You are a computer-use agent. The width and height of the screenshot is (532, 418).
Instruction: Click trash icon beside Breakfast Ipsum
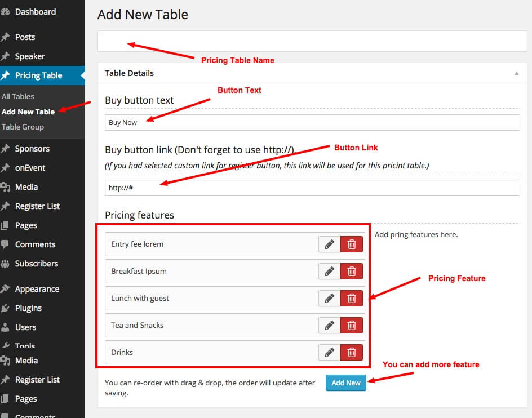(x=352, y=271)
